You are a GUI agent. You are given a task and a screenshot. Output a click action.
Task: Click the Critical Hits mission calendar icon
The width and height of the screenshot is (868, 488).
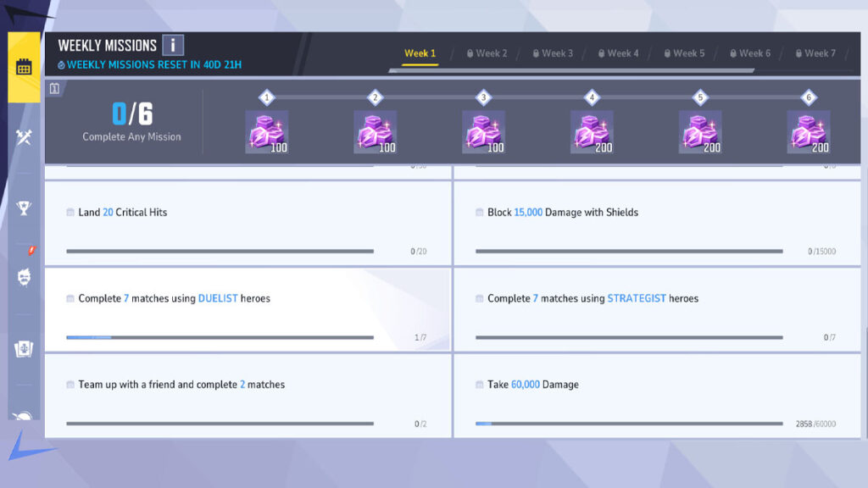pos(70,213)
